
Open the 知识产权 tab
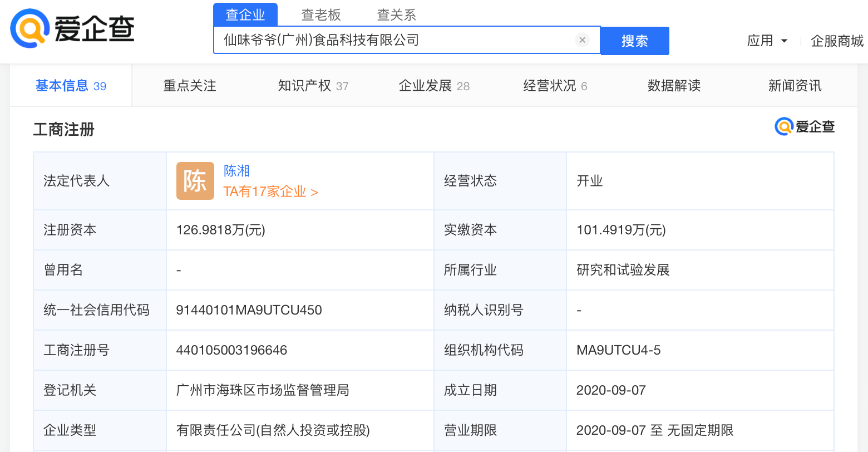click(x=313, y=86)
